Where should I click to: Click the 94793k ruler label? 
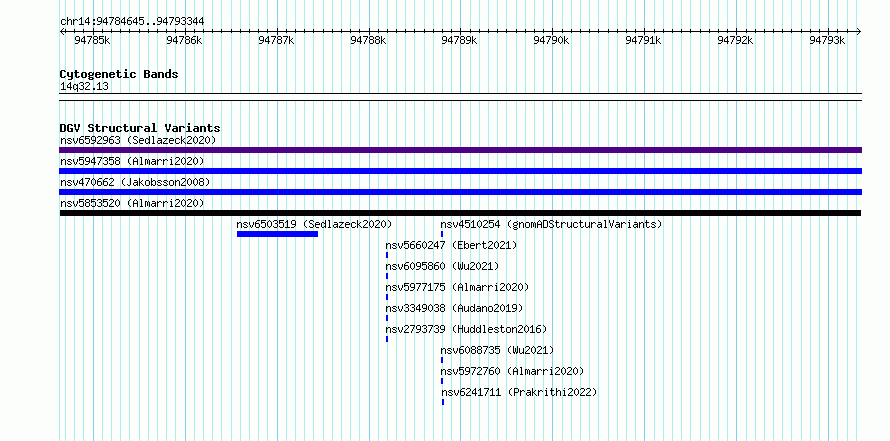pyautogui.click(x=827, y=40)
